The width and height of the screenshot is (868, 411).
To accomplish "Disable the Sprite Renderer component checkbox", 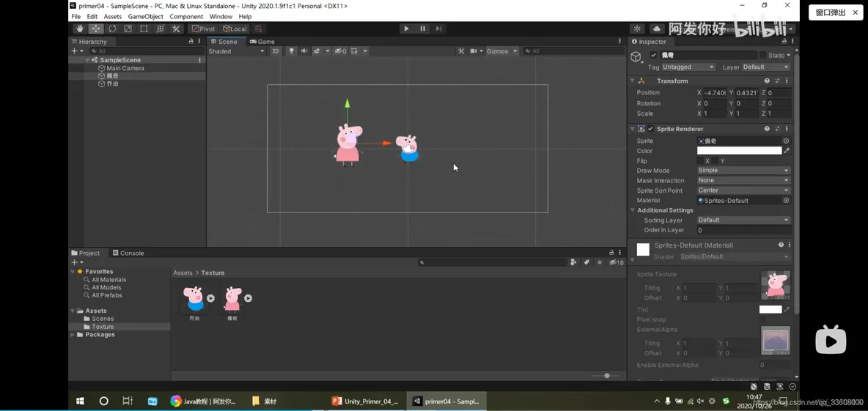I will pos(651,129).
